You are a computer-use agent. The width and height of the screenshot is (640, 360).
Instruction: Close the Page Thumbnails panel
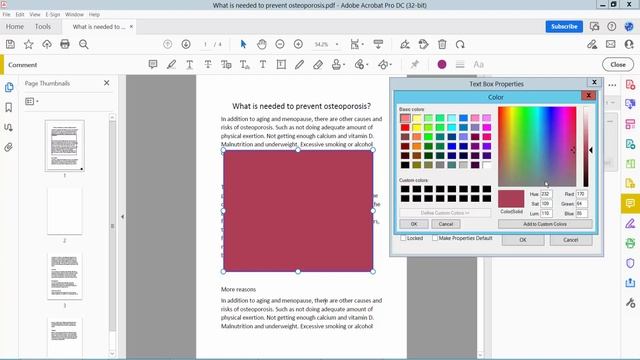point(107,83)
